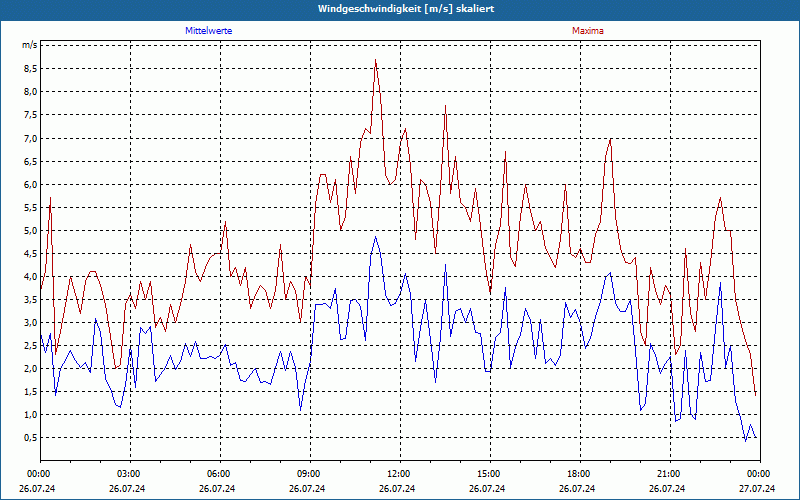The image size is (800, 500).
Task: Click the 1,5 y-axis value
Action: coord(31,392)
